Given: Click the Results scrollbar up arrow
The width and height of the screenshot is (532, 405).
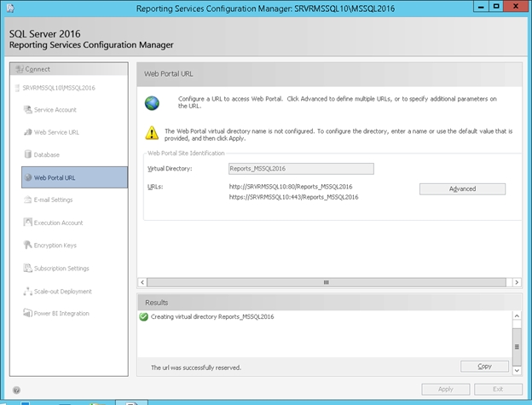Looking at the screenshot, I should [517, 315].
